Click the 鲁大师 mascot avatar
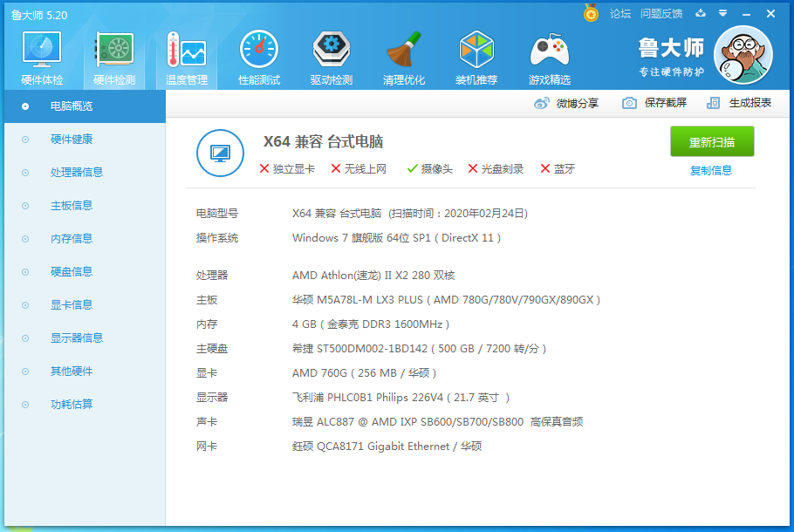Viewport: 794px width, 532px height. (x=743, y=55)
